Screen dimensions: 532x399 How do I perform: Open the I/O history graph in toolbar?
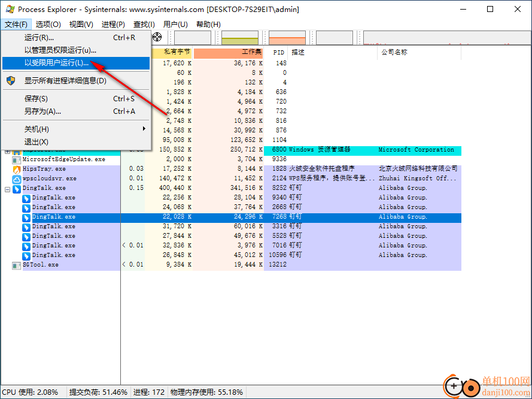click(x=334, y=38)
